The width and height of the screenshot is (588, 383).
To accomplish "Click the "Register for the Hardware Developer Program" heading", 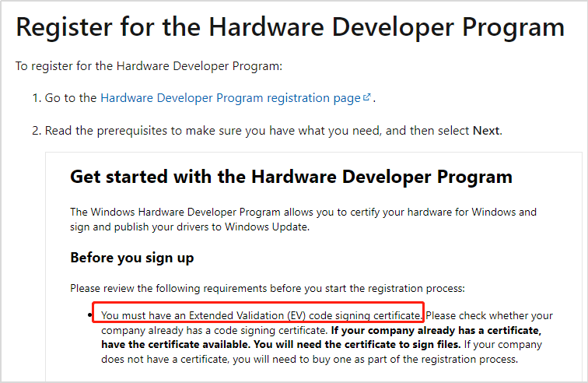I will (290, 28).
